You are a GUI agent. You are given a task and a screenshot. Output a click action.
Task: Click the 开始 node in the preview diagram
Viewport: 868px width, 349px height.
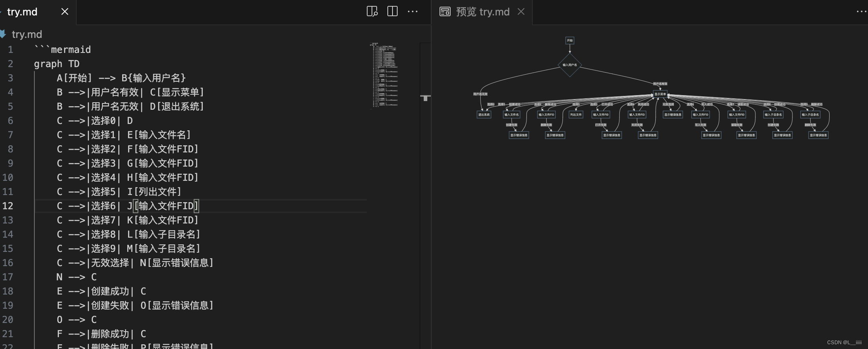[570, 40]
